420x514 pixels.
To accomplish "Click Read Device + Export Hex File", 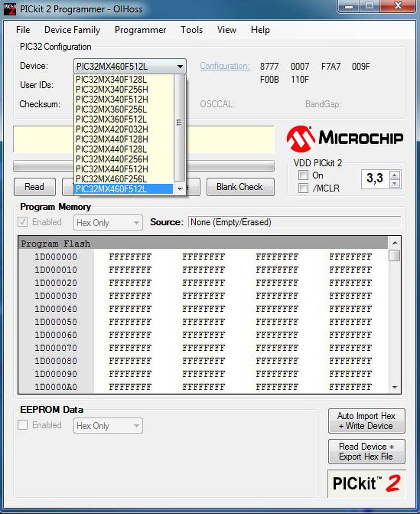I will (x=367, y=452).
